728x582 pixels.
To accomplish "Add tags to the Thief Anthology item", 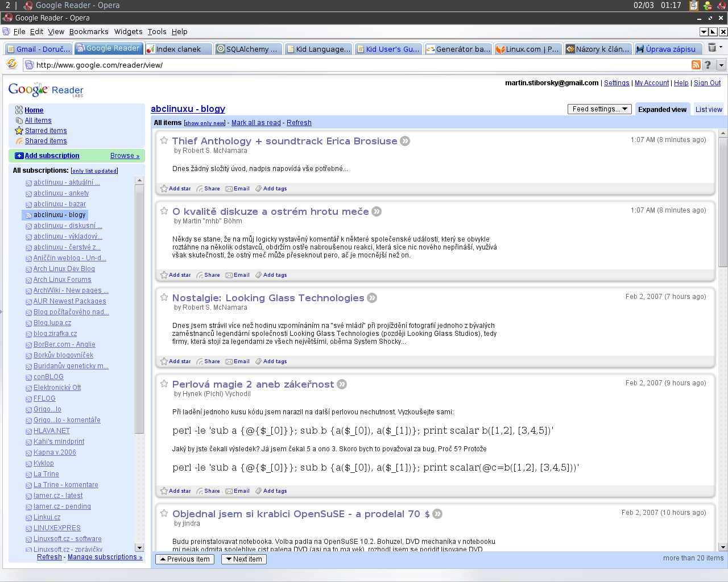I will pos(271,189).
